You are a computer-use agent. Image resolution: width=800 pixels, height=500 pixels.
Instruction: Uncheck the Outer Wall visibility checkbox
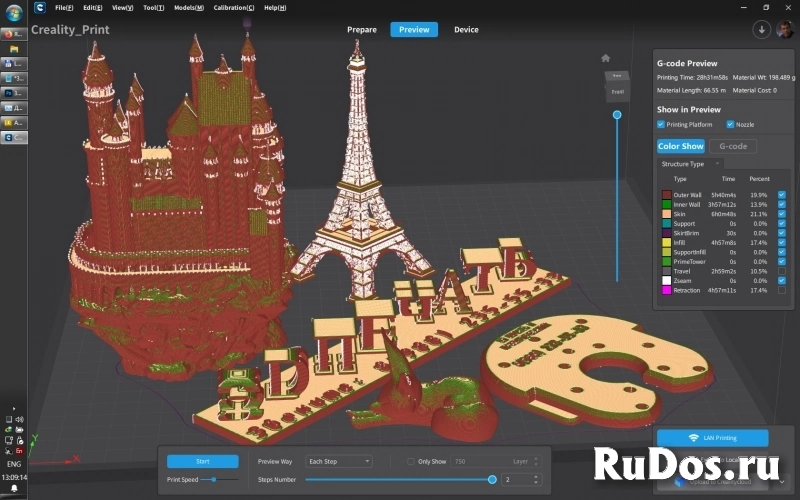[x=782, y=195]
